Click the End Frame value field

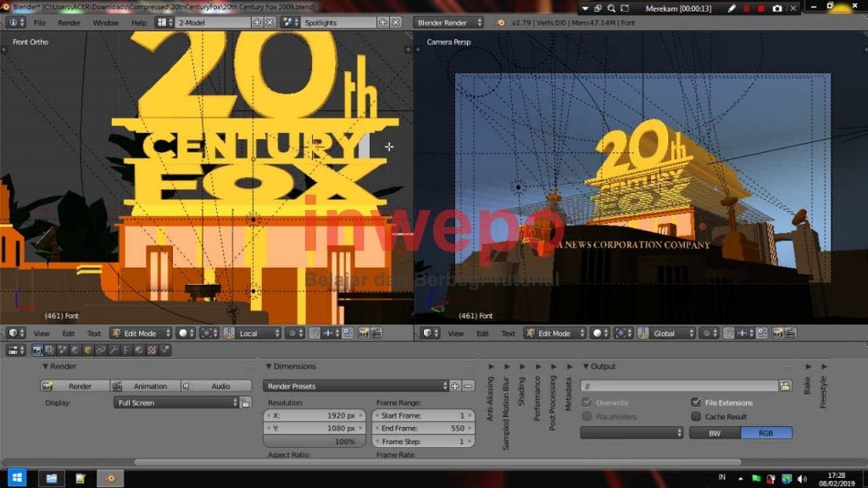tap(424, 429)
